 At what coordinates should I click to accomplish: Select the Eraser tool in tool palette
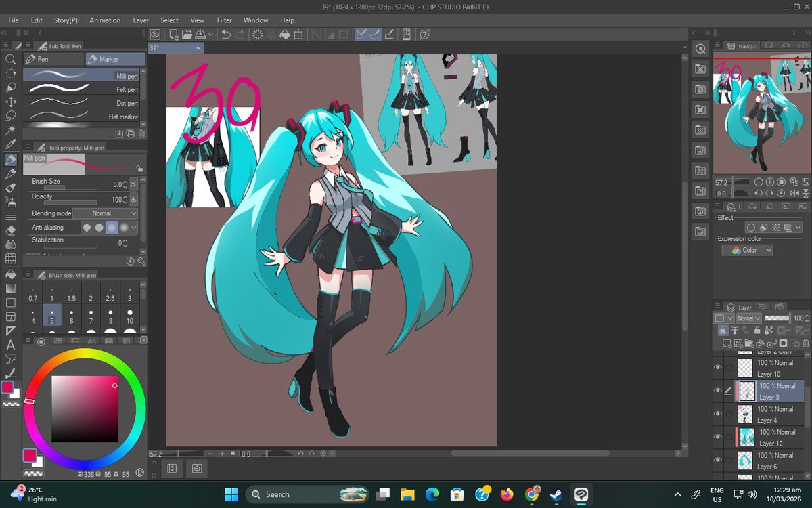(x=11, y=230)
